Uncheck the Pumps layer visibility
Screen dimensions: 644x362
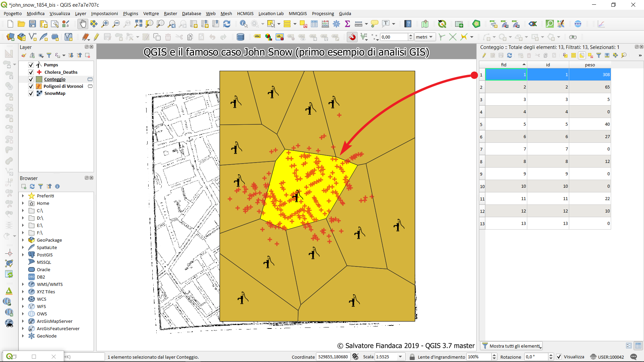31,65
